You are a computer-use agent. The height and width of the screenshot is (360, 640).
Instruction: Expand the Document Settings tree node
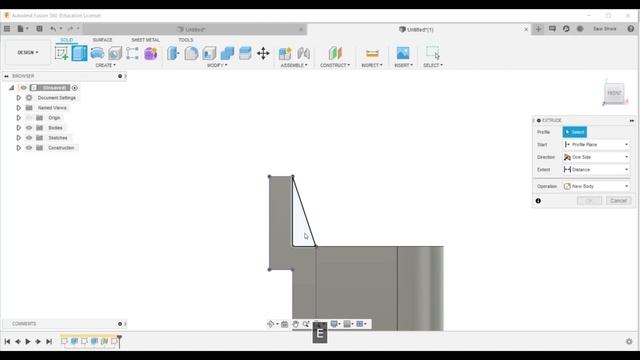(x=18, y=98)
